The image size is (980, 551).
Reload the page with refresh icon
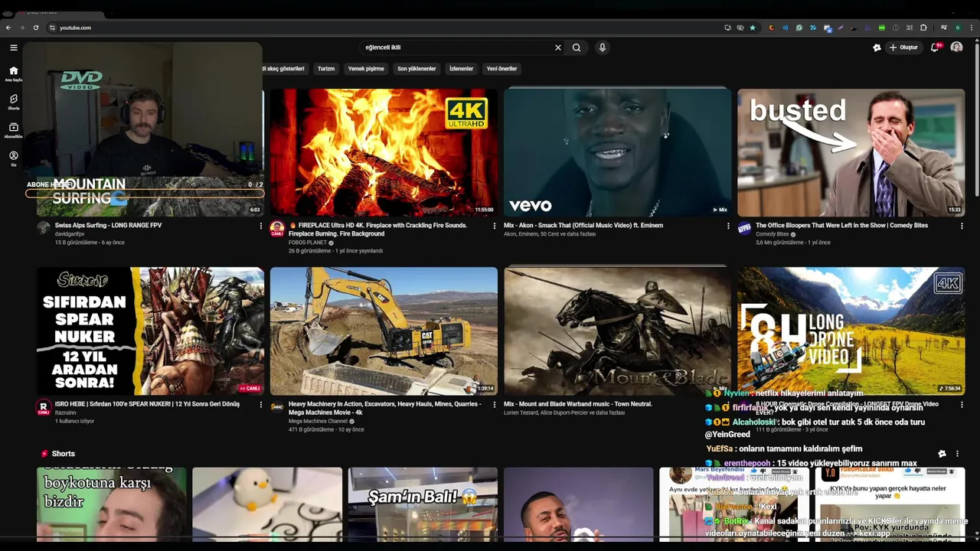35,28
